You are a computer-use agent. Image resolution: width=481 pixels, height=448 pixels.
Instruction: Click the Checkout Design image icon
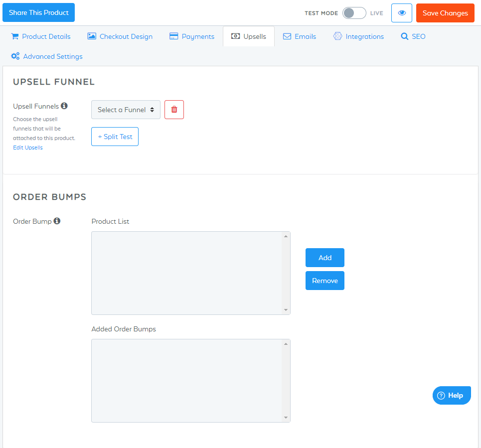coord(92,36)
